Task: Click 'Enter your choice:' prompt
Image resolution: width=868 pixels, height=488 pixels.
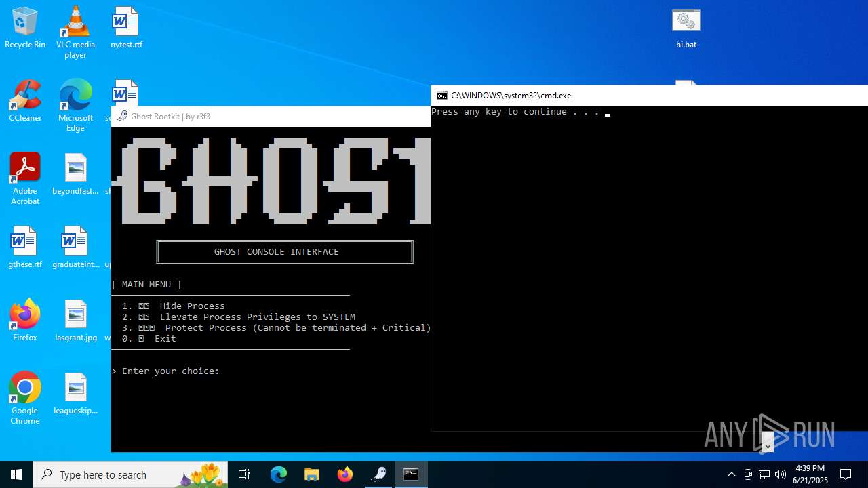Action: pos(165,371)
